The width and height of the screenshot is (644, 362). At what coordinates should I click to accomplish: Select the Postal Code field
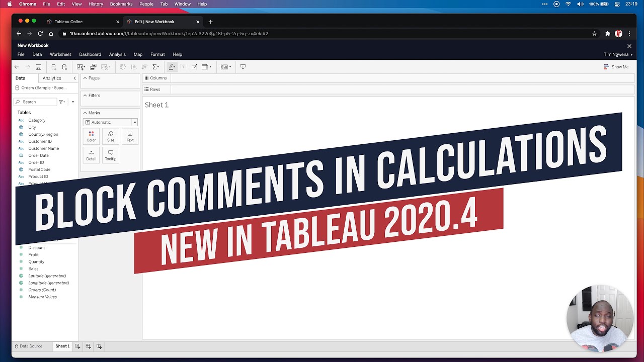point(39,169)
